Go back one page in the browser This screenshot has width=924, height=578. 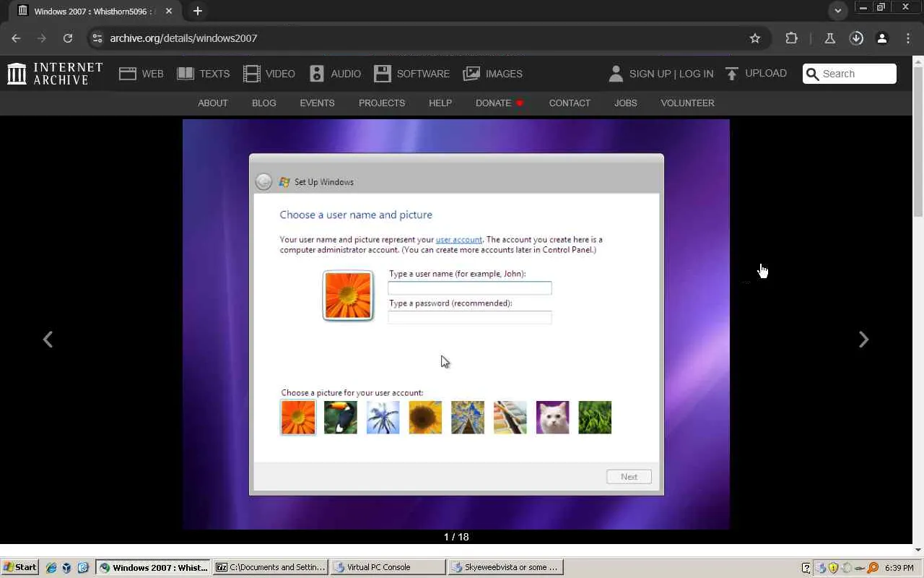(16, 38)
